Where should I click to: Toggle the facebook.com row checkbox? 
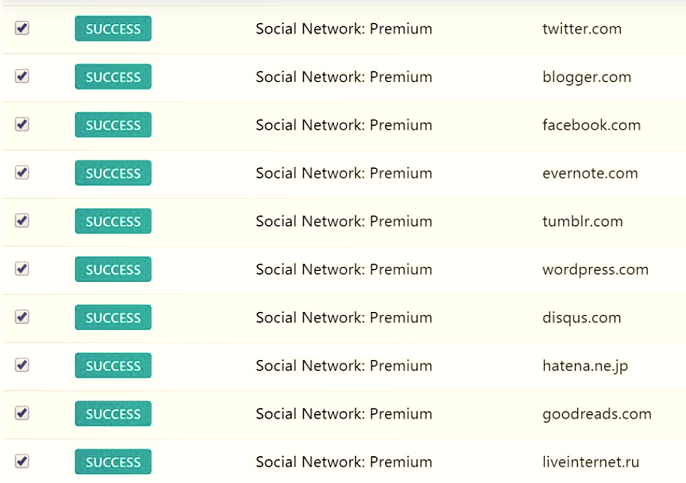(x=22, y=124)
